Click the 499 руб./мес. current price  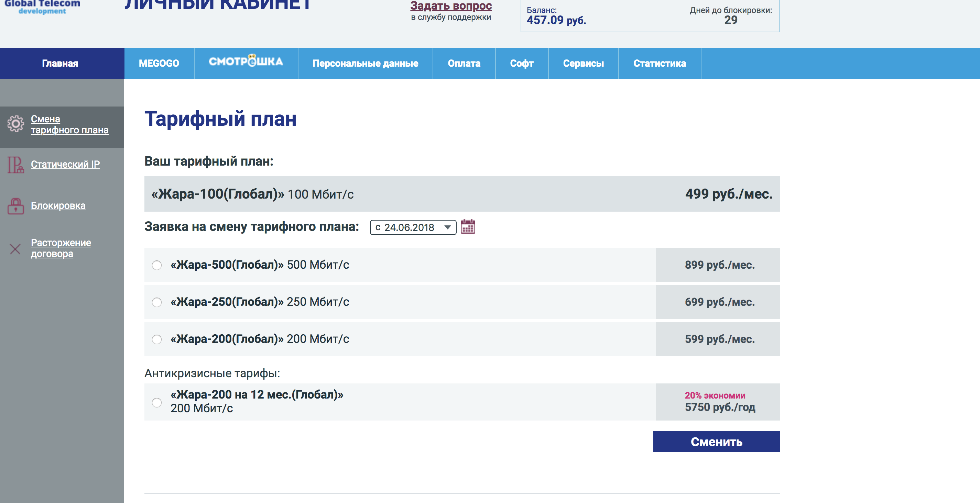click(x=729, y=194)
